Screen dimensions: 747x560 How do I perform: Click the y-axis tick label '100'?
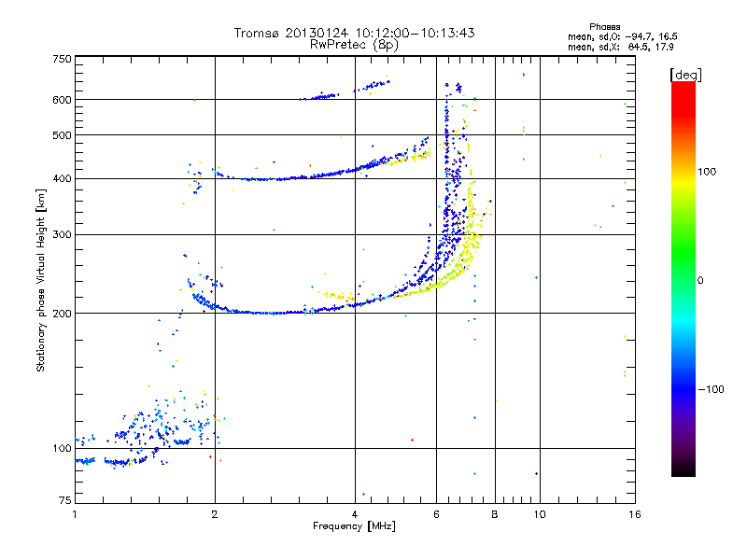62,449
